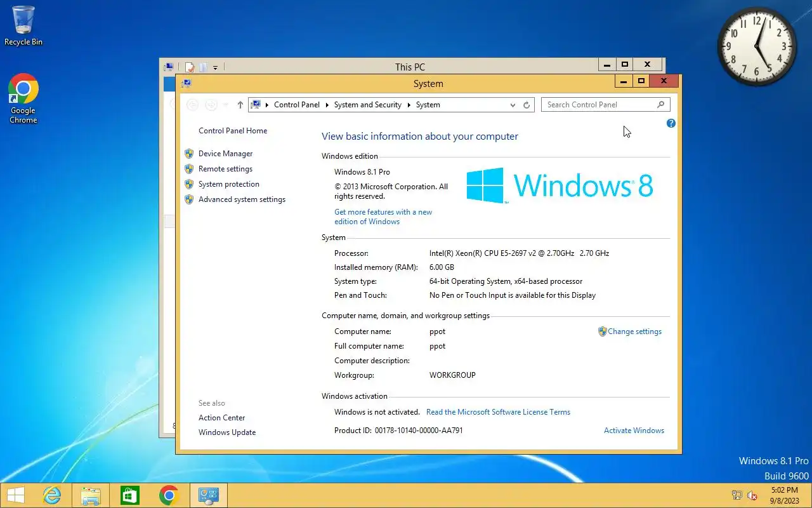Select System and Security breadcrumb
The width and height of the screenshot is (812, 508).
(x=368, y=105)
